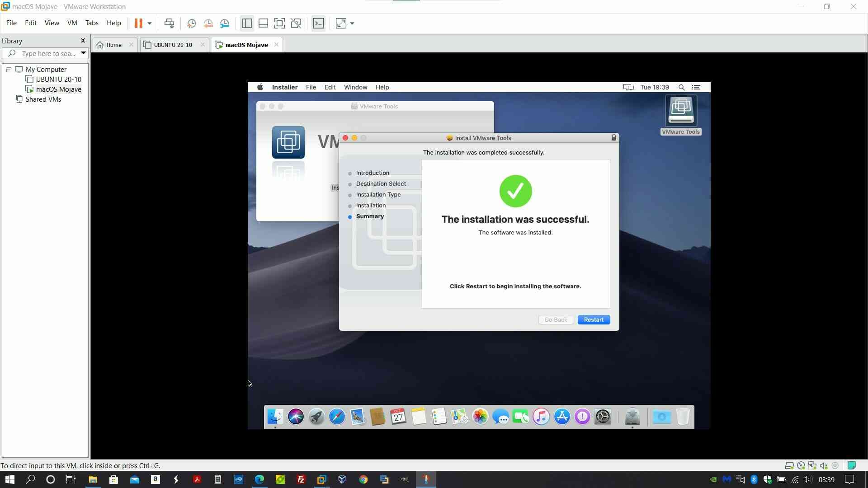
Task: Open iTunes from the dock
Action: click(x=541, y=416)
